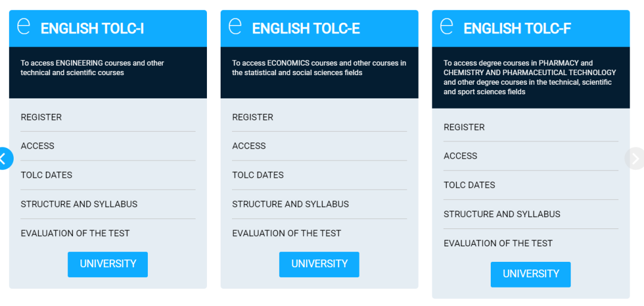Open ACCESS link under ENGLISH TOLC-F

460,156
